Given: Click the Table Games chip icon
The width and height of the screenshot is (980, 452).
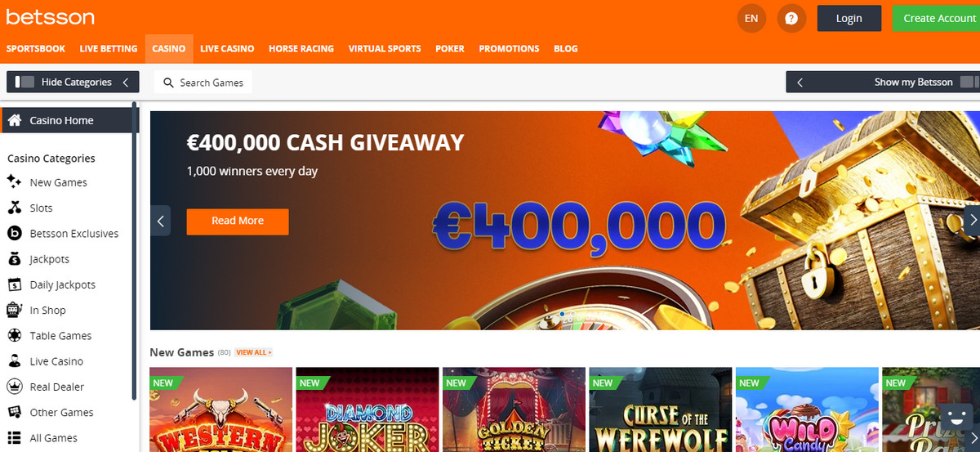Looking at the screenshot, I should click(x=14, y=335).
